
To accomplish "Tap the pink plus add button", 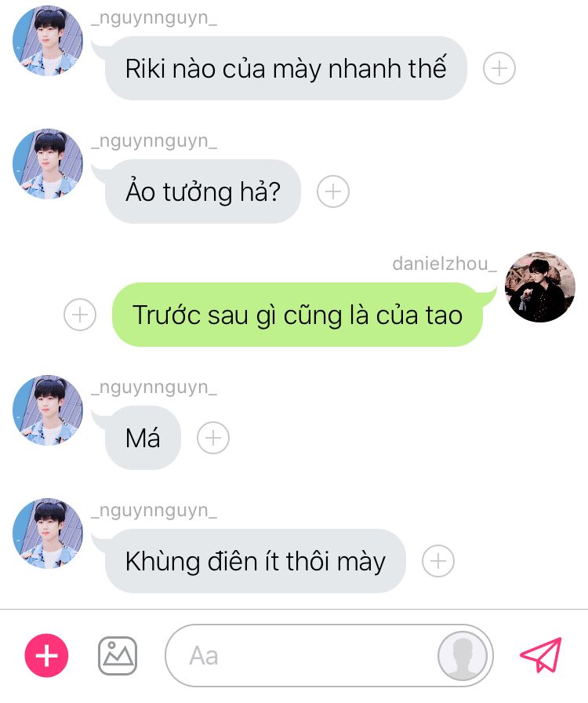I will tap(46, 655).
